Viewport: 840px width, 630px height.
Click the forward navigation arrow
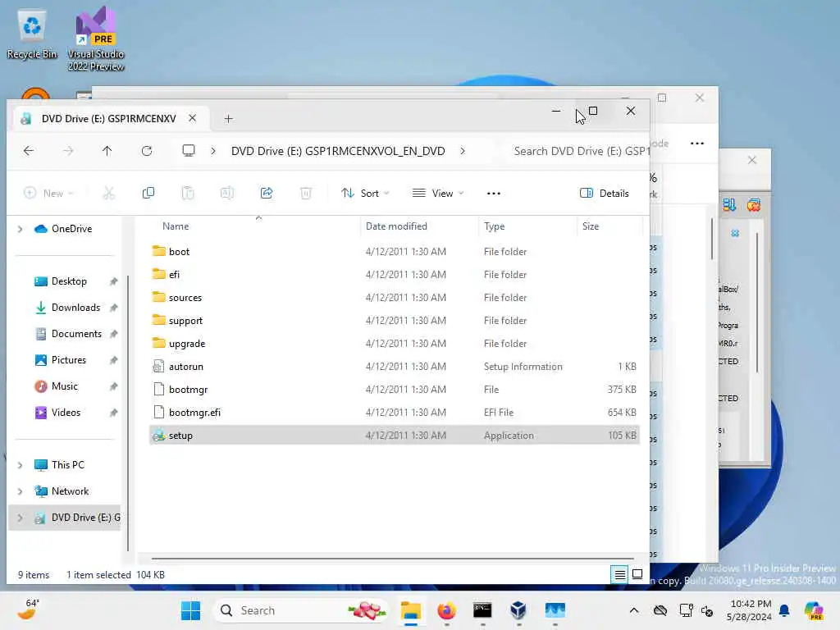pos(68,151)
